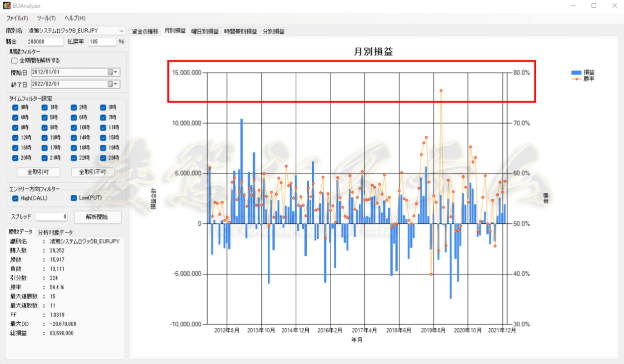Image resolution: width=624 pixels, height=364 pixels.
Task: Uncheck the High(CALL) direction checkbox
Action: pyautogui.click(x=15, y=198)
